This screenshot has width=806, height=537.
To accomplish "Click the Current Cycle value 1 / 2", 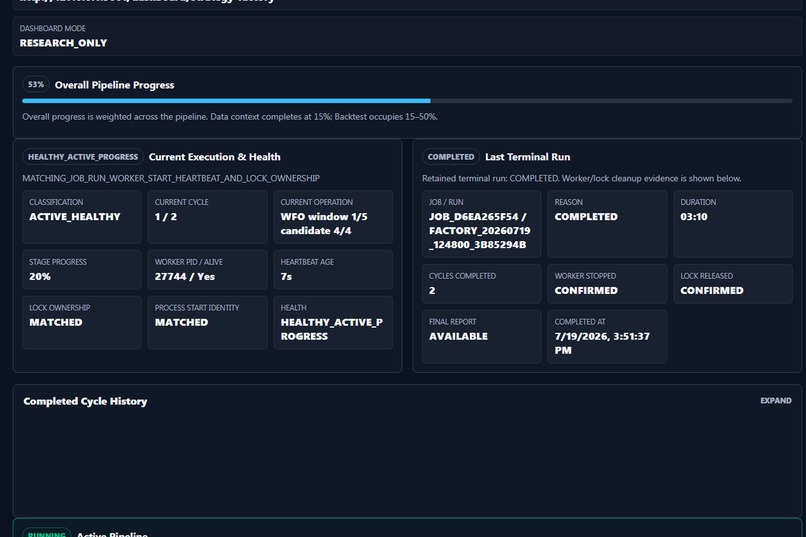I will pos(166,217).
